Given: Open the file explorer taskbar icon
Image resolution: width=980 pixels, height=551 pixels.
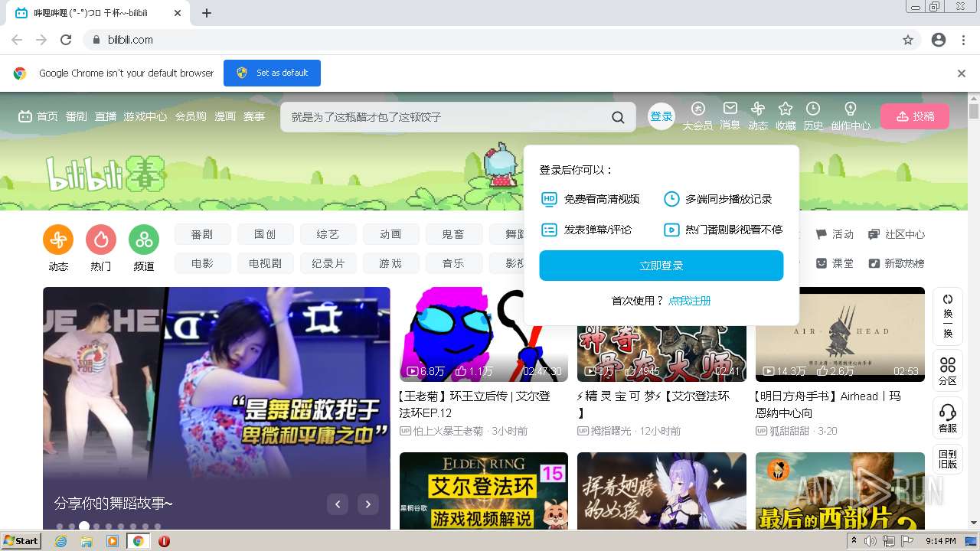Looking at the screenshot, I should [x=87, y=541].
